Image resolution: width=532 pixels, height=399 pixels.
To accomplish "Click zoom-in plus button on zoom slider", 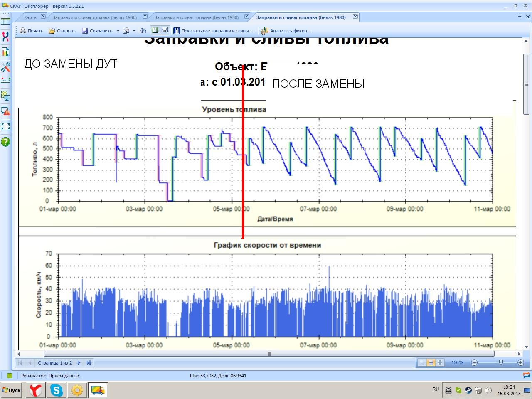I will (520, 362).
